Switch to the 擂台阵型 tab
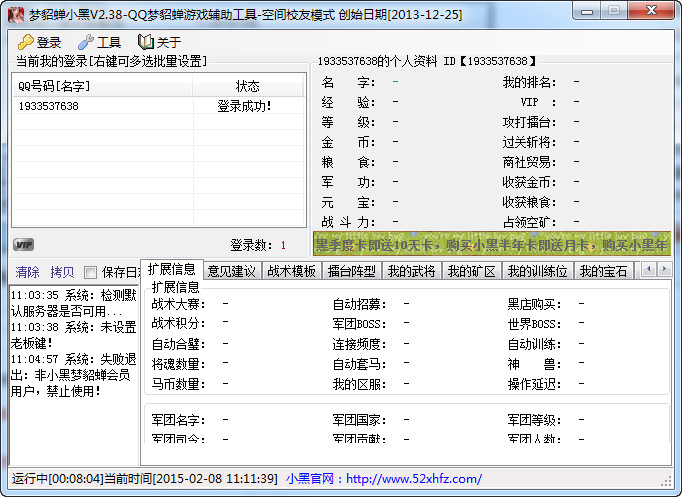The height and width of the screenshot is (497, 682). (x=351, y=271)
